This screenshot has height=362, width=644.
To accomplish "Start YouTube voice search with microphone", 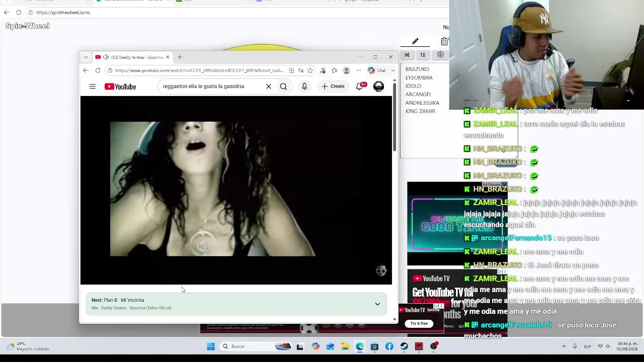I will point(304,86).
